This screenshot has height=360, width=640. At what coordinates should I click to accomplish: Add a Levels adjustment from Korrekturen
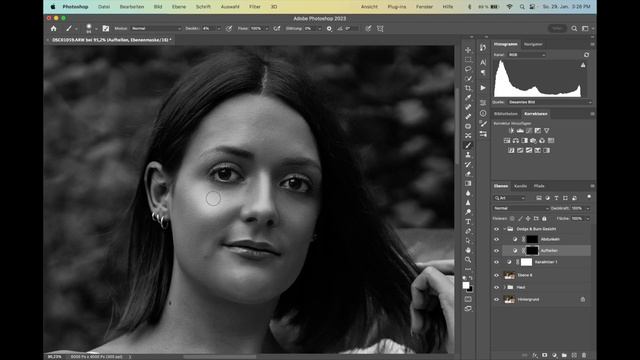pyautogui.click(x=520, y=131)
